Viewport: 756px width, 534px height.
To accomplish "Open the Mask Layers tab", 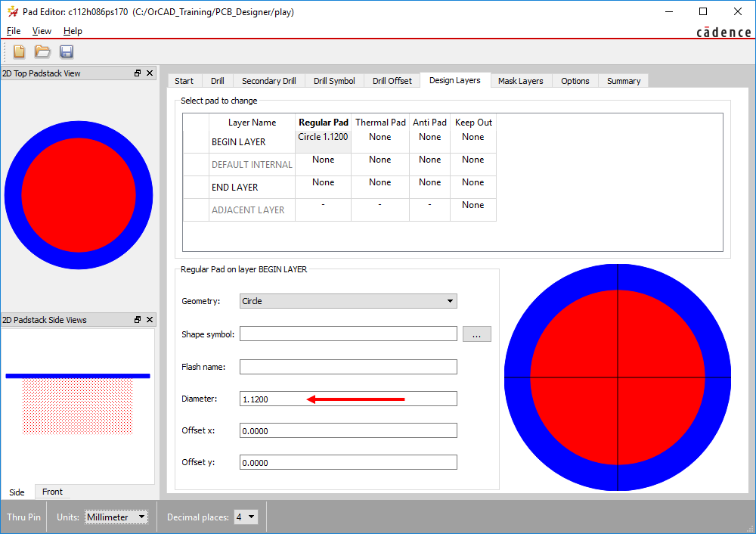I will [x=521, y=81].
